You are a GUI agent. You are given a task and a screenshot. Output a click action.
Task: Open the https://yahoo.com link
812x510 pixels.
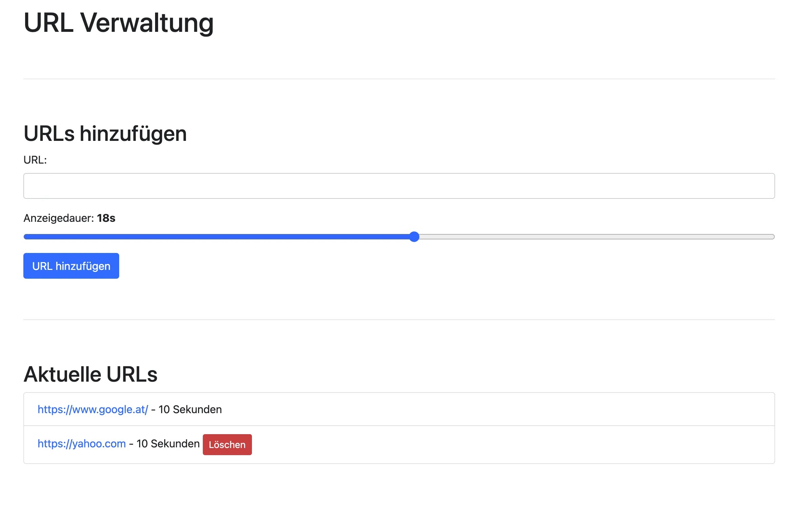(81, 444)
